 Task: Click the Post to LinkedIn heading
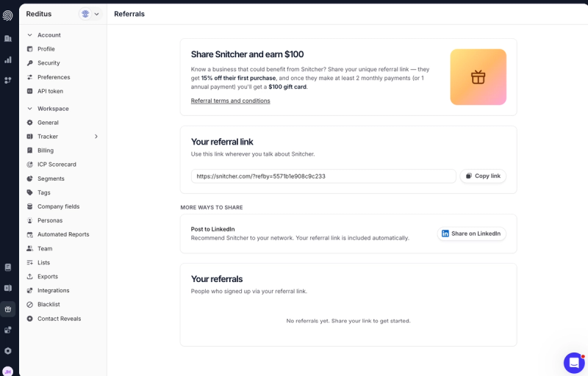[x=212, y=229]
